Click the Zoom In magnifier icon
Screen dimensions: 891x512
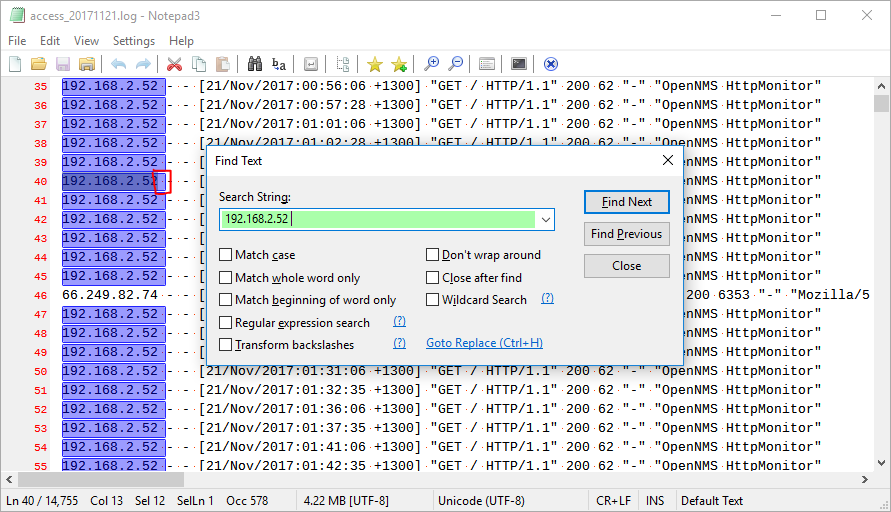[x=431, y=64]
